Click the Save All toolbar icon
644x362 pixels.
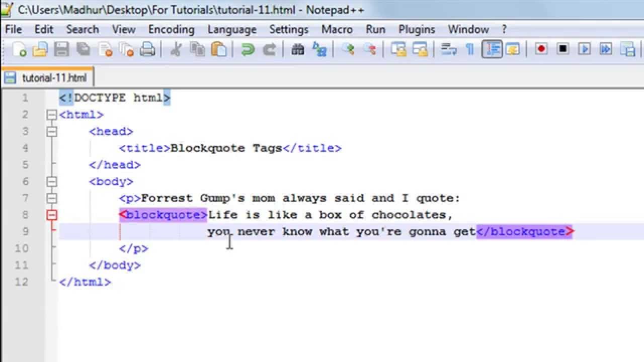pyautogui.click(x=83, y=49)
